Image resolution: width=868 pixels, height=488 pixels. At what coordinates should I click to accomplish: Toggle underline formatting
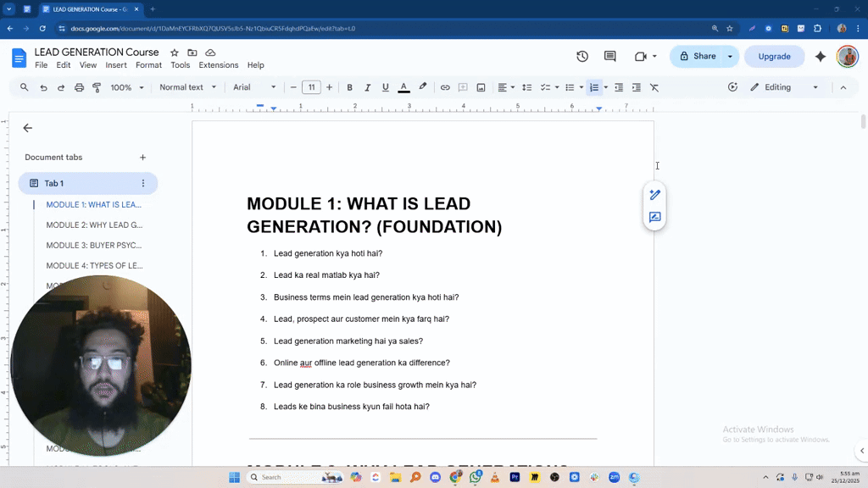click(386, 87)
